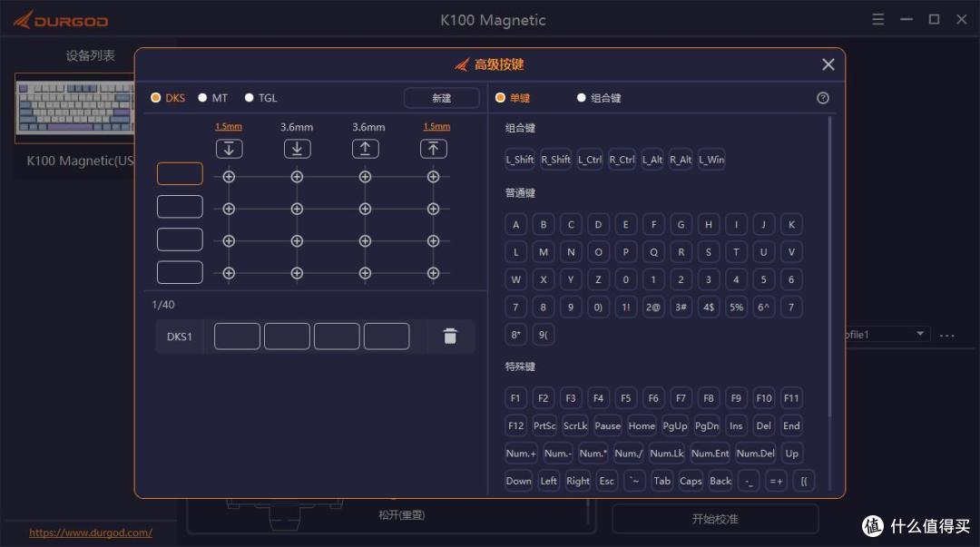Pick the Back key

pos(720,481)
